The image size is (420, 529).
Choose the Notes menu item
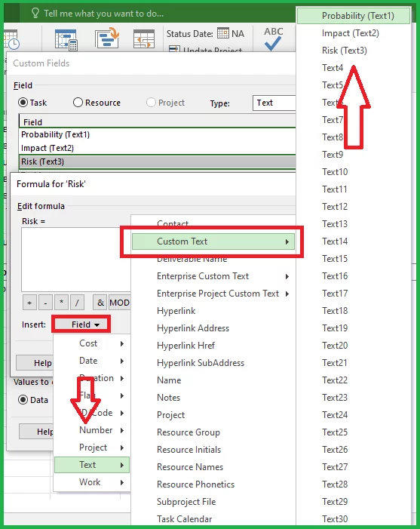pos(213,398)
